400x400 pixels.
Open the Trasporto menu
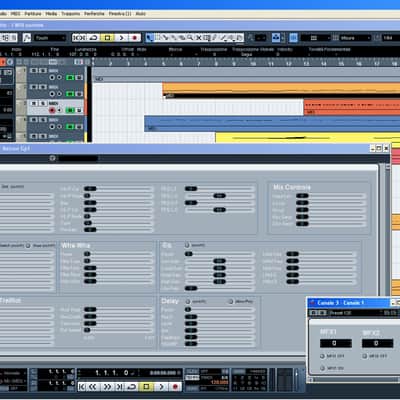71,14
